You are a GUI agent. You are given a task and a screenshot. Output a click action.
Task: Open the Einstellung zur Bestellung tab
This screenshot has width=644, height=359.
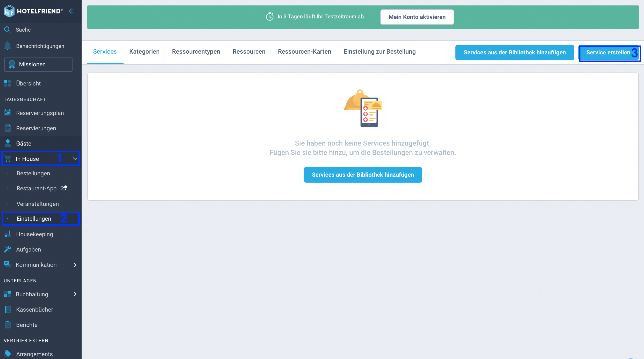pyautogui.click(x=380, y=52)
